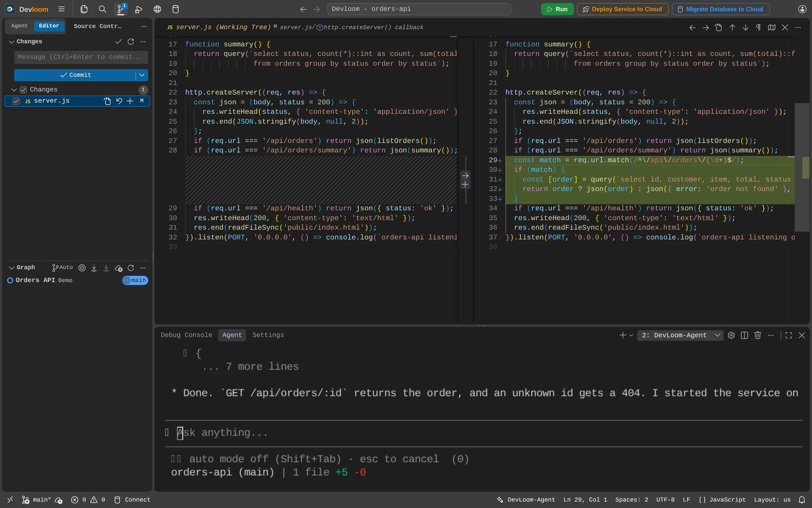Split the terminal panel

click(x=744, y=335)
